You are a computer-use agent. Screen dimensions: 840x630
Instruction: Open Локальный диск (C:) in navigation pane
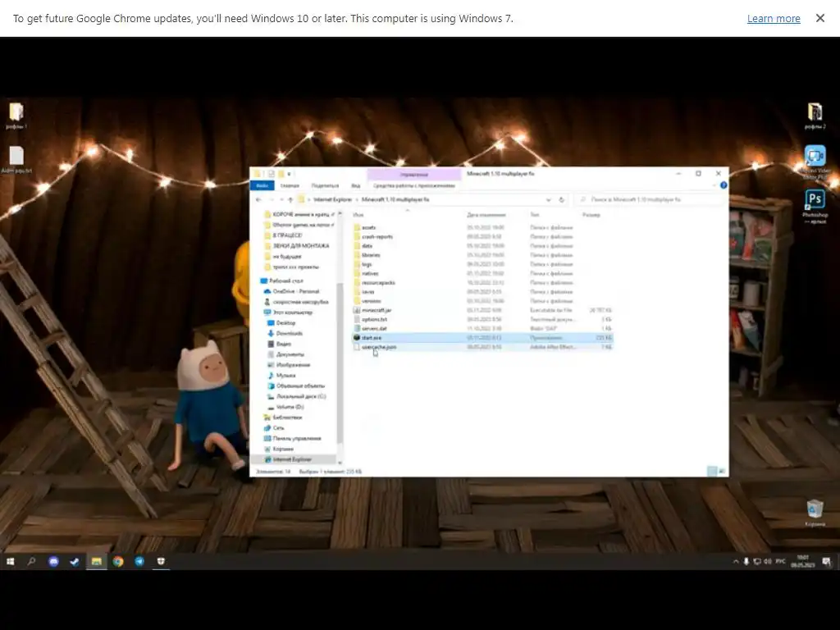300,396
